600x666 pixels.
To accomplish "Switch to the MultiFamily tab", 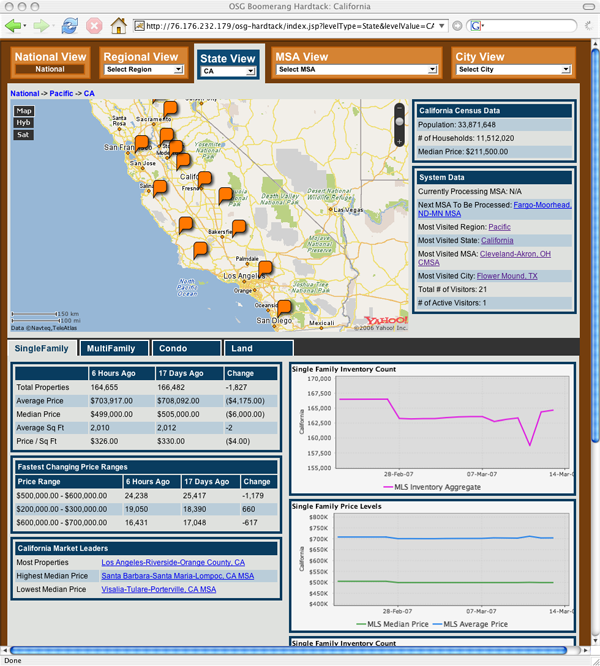I will coord(114,349).
